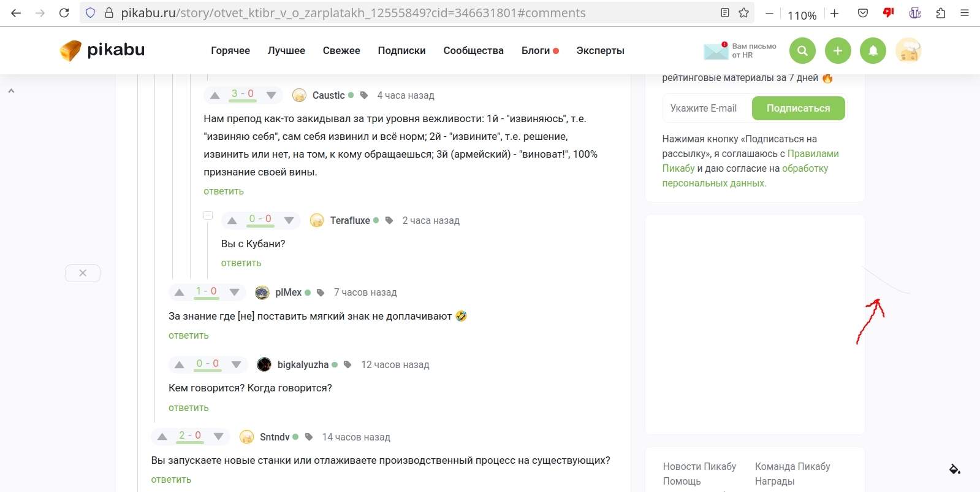Open the user profile avatar
Screen dimensions: 980x492
[908, 51]
